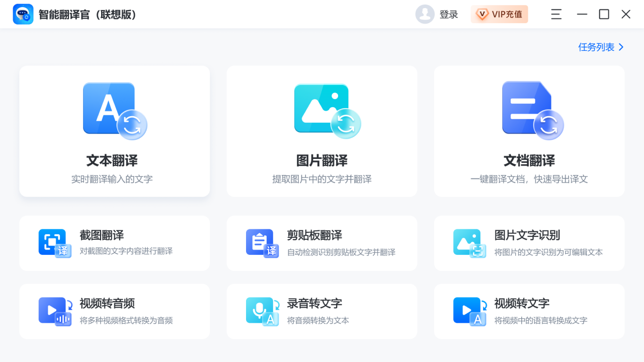
Task: Click 登录 to sign in
Action: [x=449, y=14]
